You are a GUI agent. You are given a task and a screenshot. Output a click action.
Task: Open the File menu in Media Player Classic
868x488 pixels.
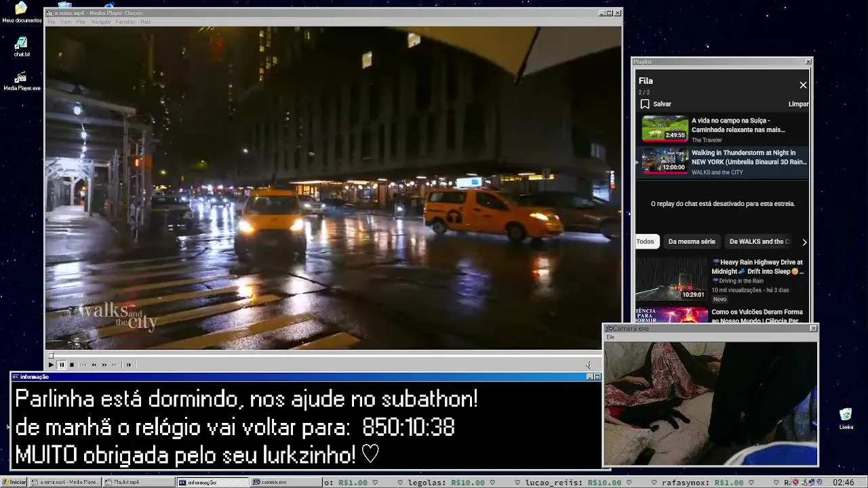tap(51, 22)
